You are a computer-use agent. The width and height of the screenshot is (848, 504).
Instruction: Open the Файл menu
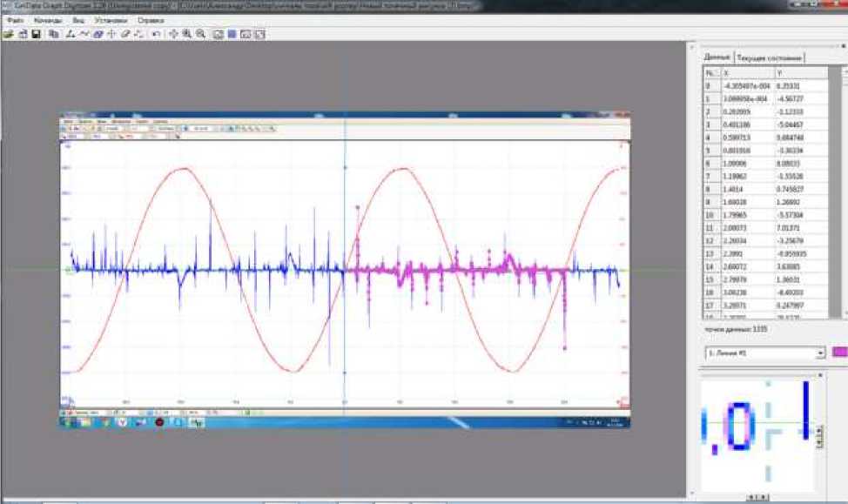[15, 19]
